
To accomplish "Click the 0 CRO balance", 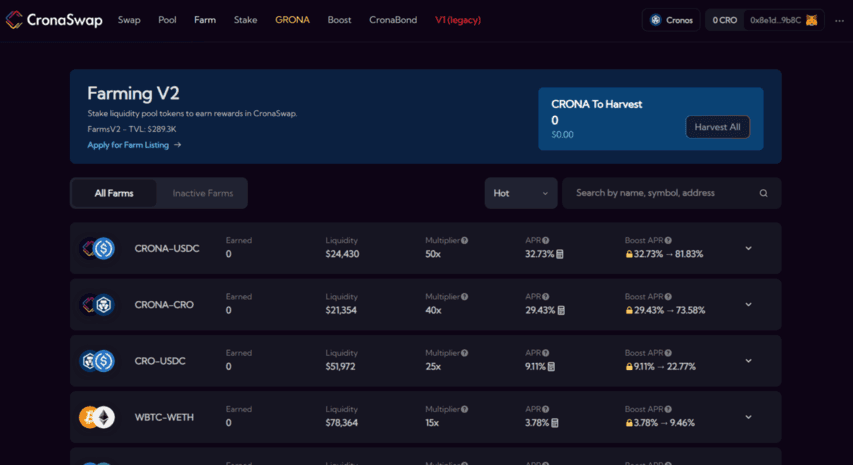I will pyautogui.click(x=725, y=20).
